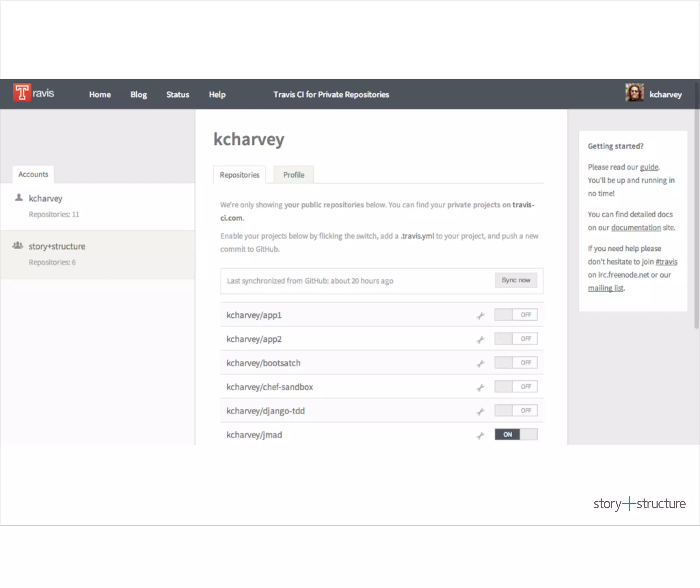The image size is (700, 588).
Task: Open the Blog nav item
Action: tap(138, 94)
